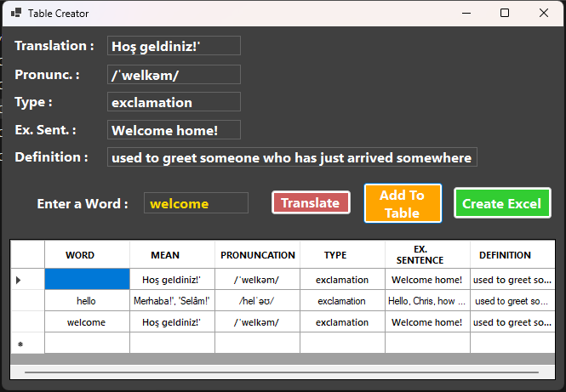This screenshot has width=566, height=392.
Task: Click the PRONUNCATION column header
Action: pos(257,255)
